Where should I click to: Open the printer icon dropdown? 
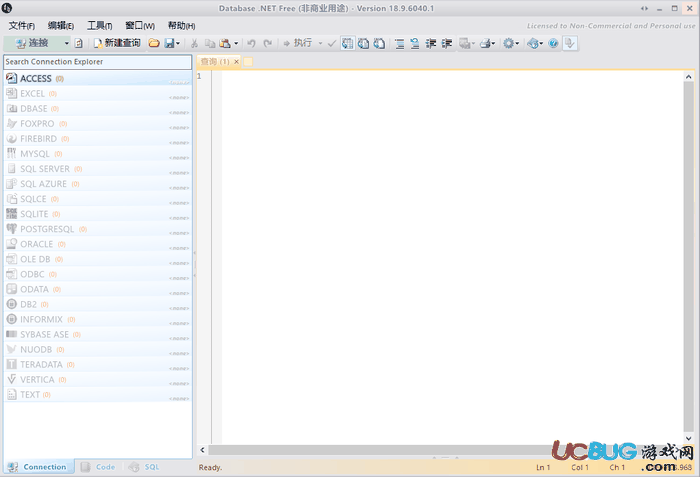(x=487, y=43)
